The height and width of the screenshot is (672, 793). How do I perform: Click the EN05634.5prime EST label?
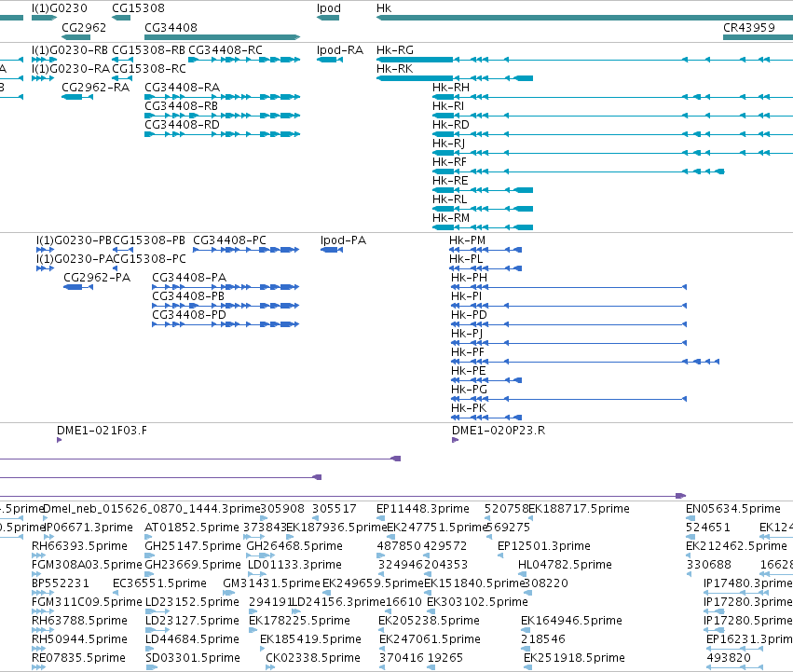tap(733, 509)
